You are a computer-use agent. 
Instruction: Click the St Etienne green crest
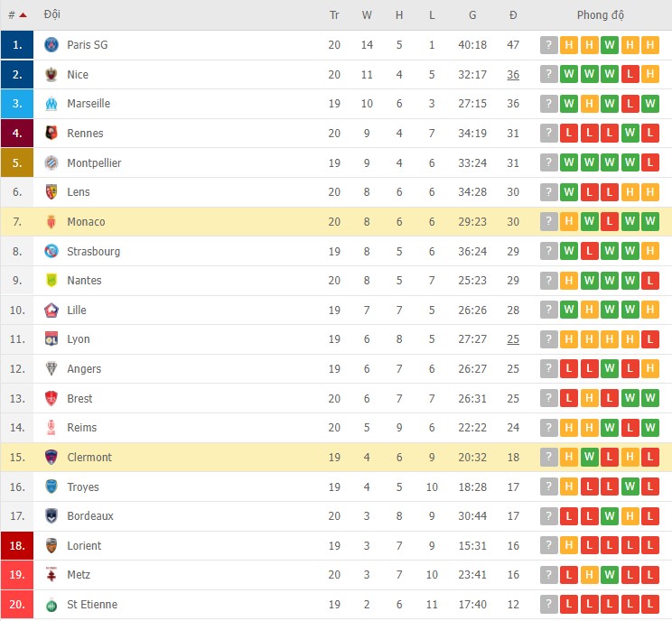[x=51, y=605]
